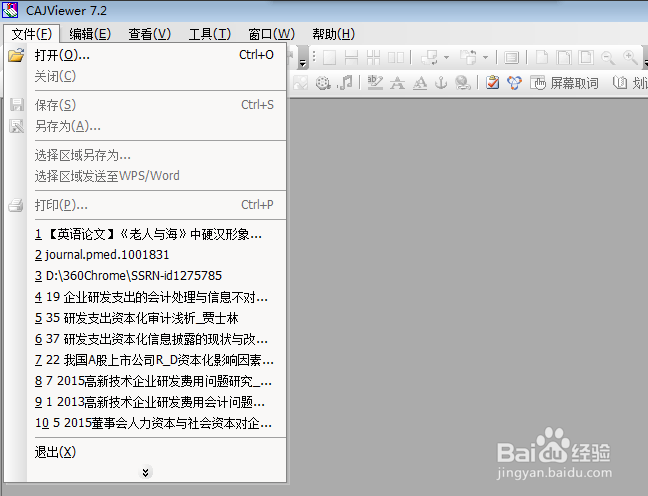Viewport: 648px width, 496px height.
Task: Click the 划词 book toolbar button
Action: [x=630, y=83]
